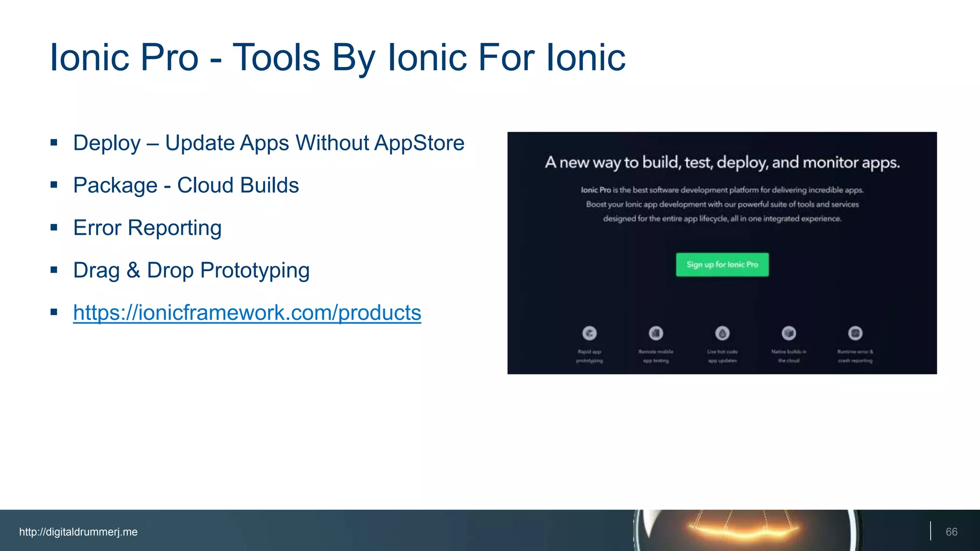Viewport: 980px width, 551px height.
Task: Click the Native builds in the cloud icon
Action: [789, 332]
